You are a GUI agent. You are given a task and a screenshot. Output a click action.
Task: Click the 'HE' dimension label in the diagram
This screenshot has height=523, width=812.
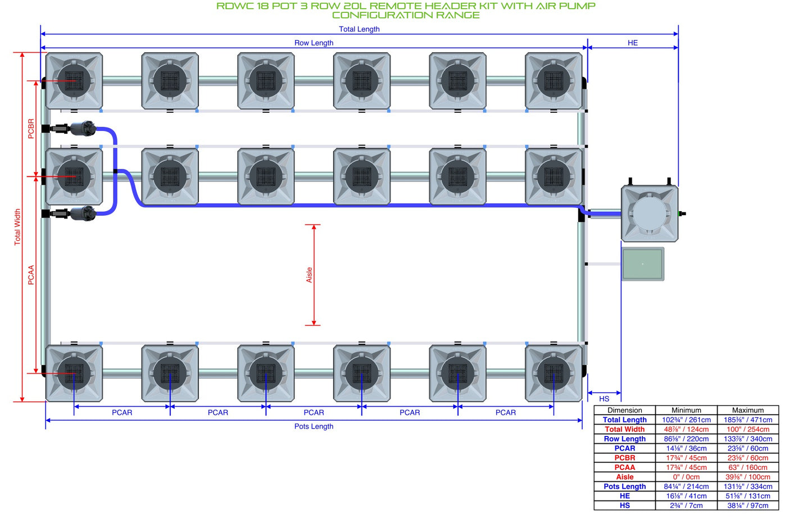tap(633, 43)
